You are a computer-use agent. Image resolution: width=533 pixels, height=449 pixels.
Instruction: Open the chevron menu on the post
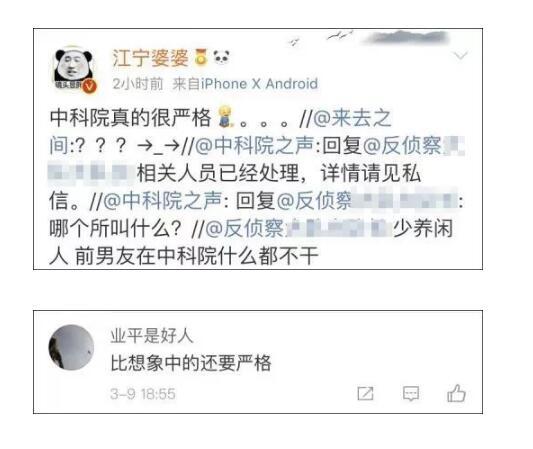[x=461, y=55]
